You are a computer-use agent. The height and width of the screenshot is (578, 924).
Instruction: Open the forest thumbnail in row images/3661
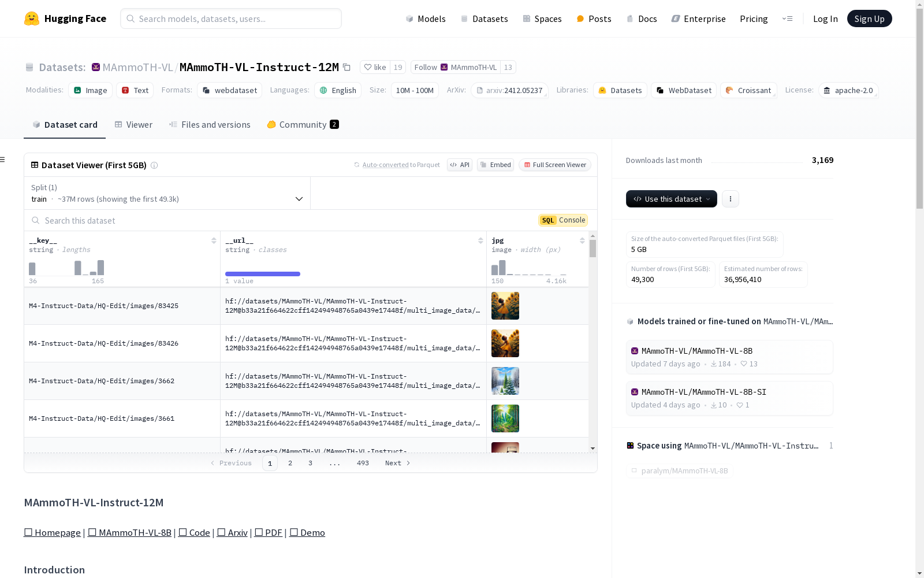click(505, 418)
